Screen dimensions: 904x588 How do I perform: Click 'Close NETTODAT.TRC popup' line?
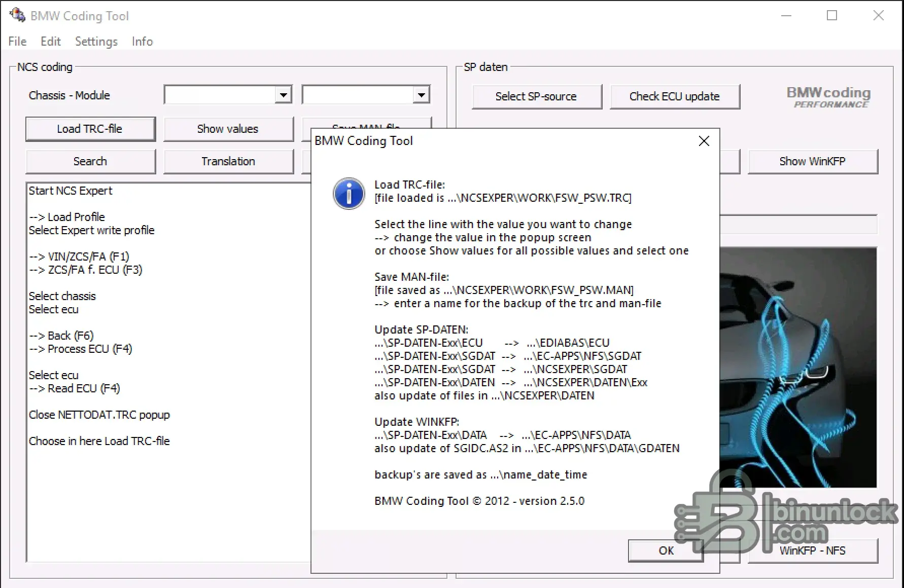99,415
